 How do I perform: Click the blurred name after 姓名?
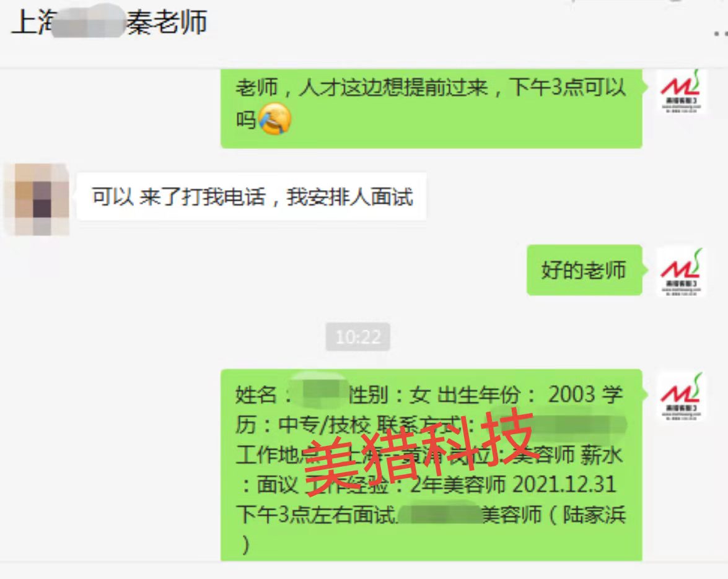[x=320, y=393]
